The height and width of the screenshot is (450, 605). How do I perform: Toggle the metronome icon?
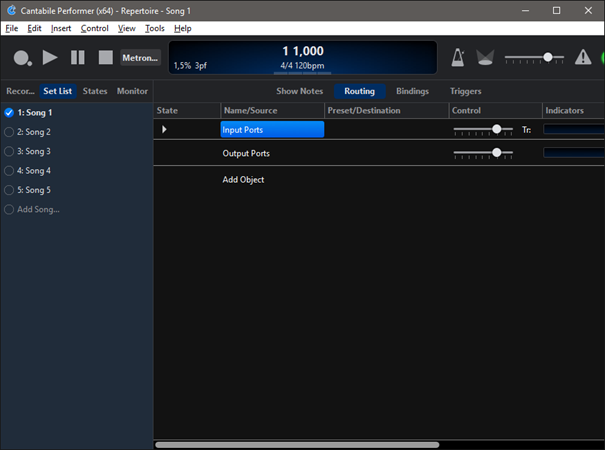(458, 58)
